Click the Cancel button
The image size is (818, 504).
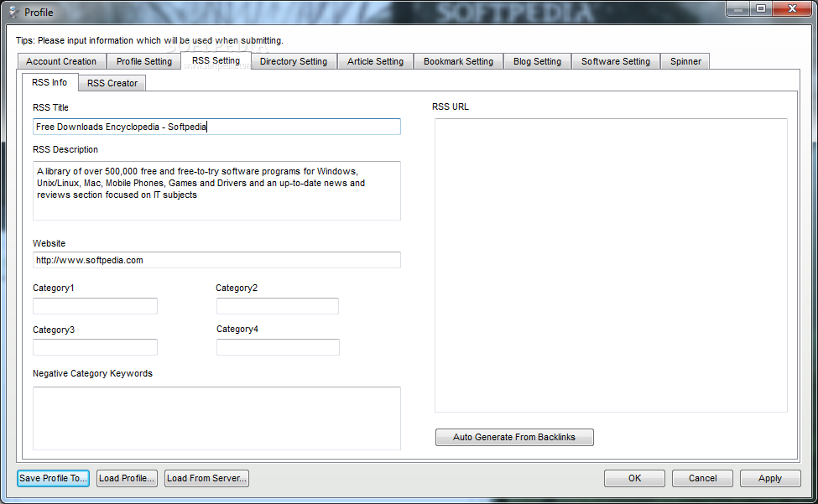pyautogui.click(x=702, y=479)
